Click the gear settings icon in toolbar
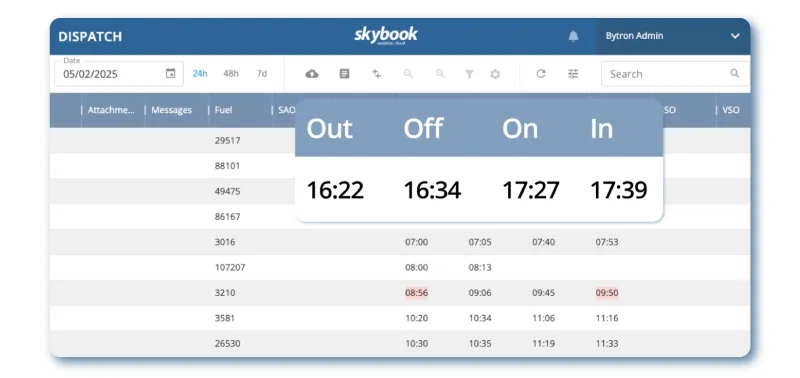The height and width of the screenshot is (378, 800). tap(495, 74)
